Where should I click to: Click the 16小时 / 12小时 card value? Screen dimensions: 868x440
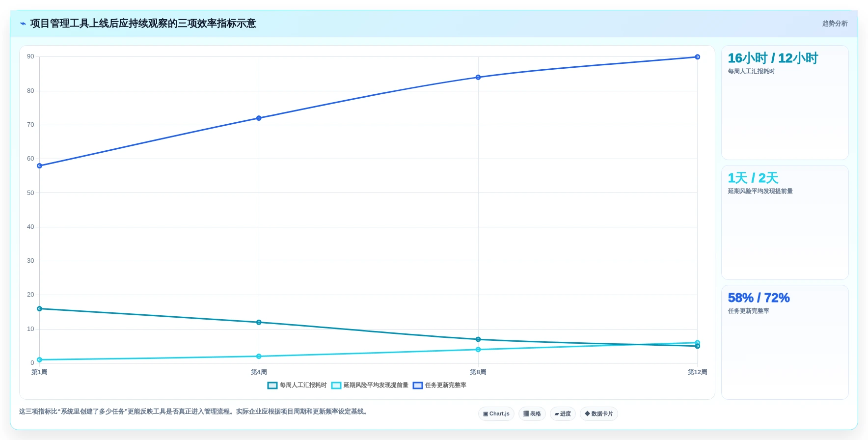(x=773, y=58)
